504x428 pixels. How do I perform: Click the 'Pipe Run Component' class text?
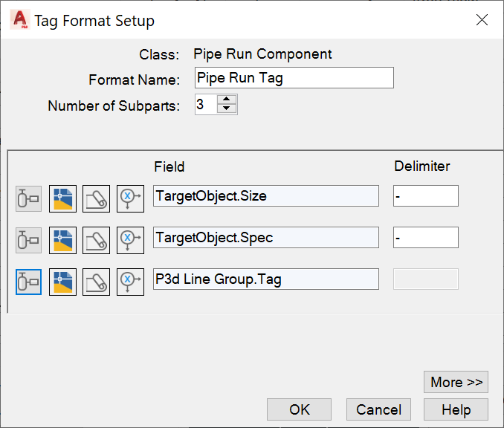coord(262,54)
